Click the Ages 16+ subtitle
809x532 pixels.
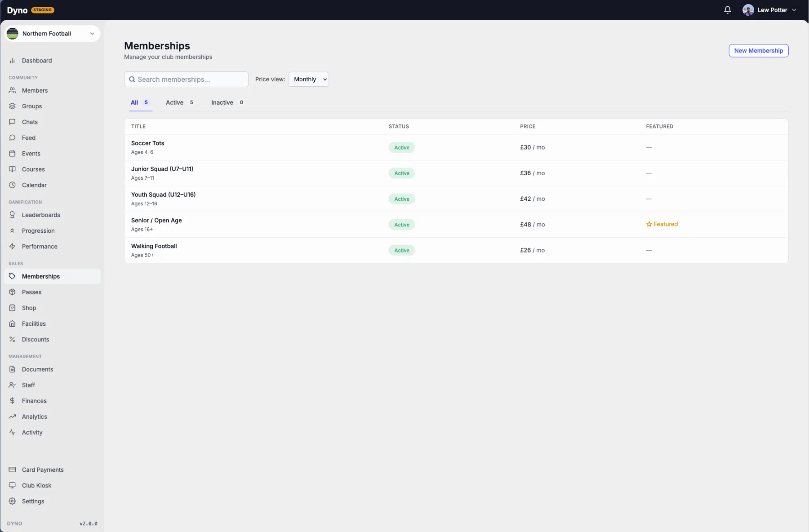pyautogui.click(x=142, y=229)
